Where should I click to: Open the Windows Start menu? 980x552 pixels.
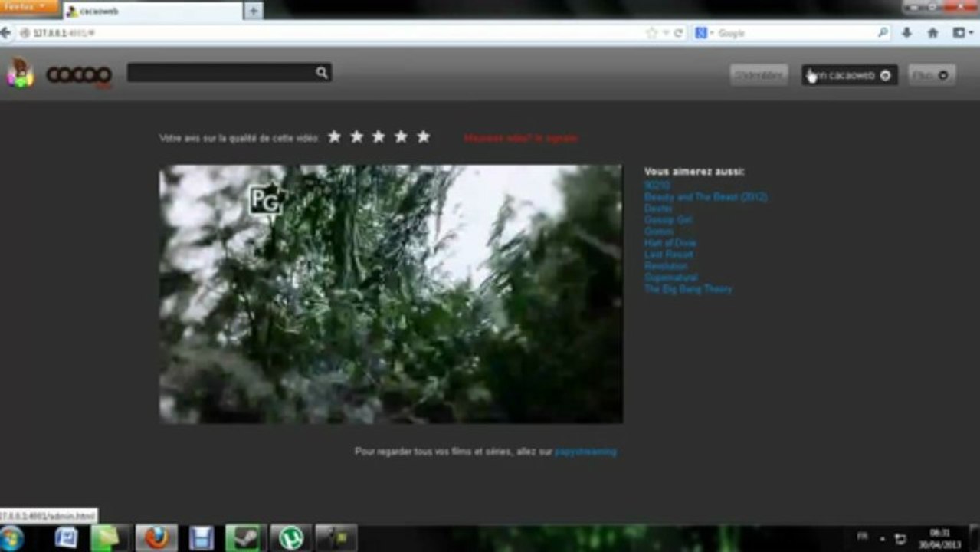tap(11, 537)
